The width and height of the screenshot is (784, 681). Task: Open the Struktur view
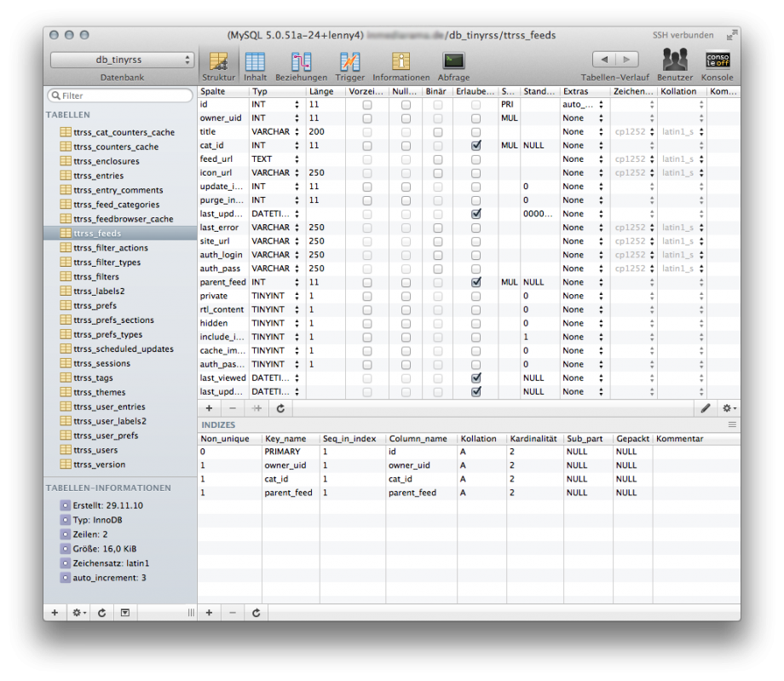[218, 66]
